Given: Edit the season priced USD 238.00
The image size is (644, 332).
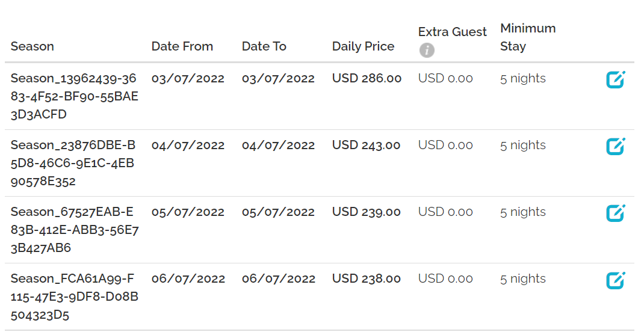Looking at the screenshot, I should pos(615,280).
